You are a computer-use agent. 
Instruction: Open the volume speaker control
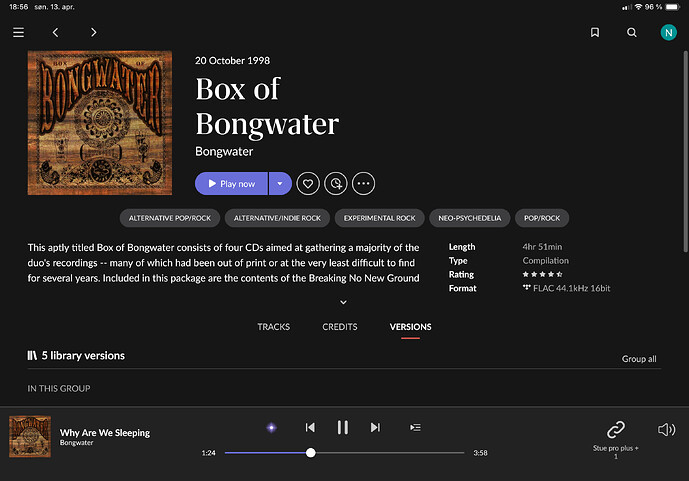[x=666, y=430]
